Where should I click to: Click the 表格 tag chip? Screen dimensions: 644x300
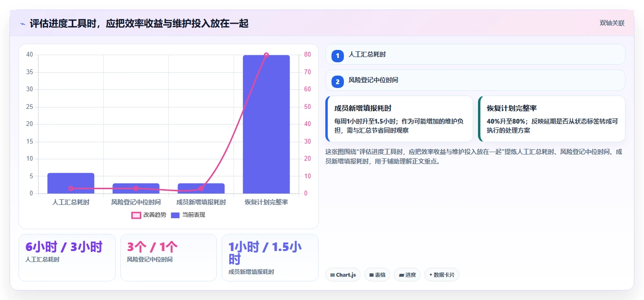pos(377,275)
